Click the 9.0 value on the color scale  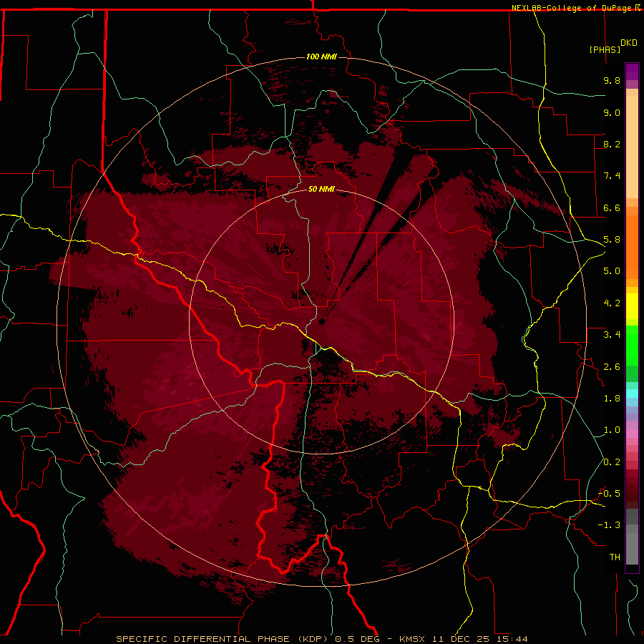(x=612, y=112)
